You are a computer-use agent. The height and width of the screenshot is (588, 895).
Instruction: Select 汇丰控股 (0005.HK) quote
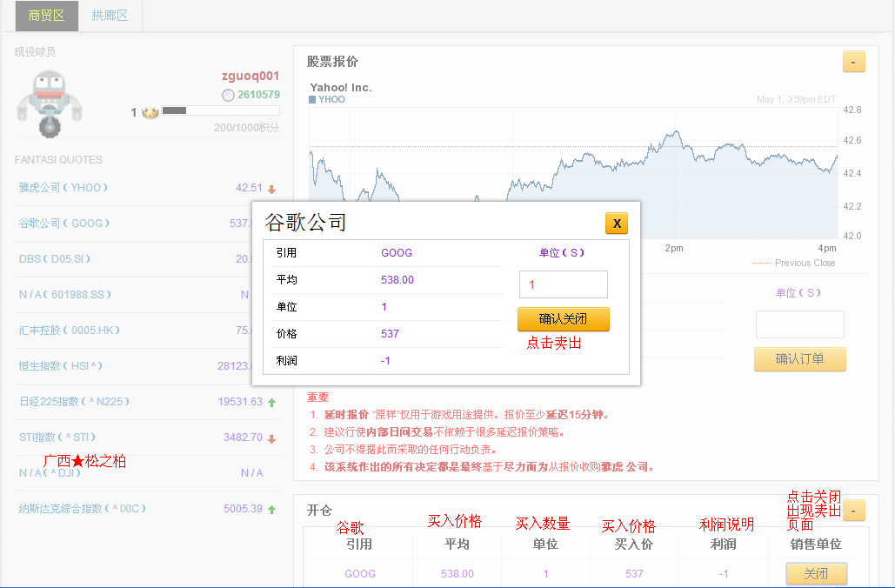[x=69, y=331]
